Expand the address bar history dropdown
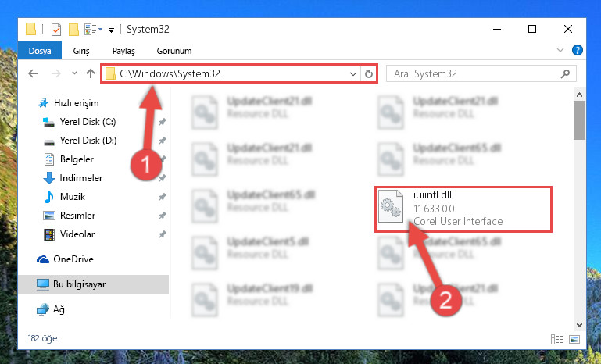The width and height of the screenshot is (601, 364). [x=353, y=73]
